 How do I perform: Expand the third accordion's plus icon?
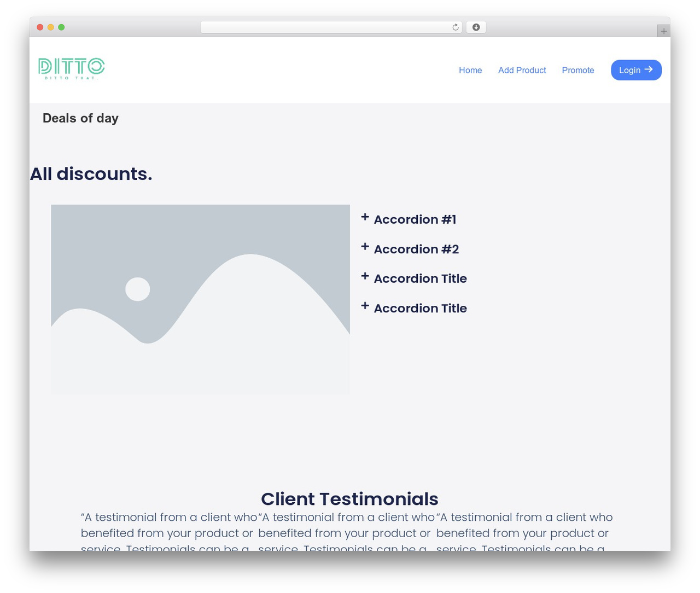pyautogui.click(x=365, y=276)
